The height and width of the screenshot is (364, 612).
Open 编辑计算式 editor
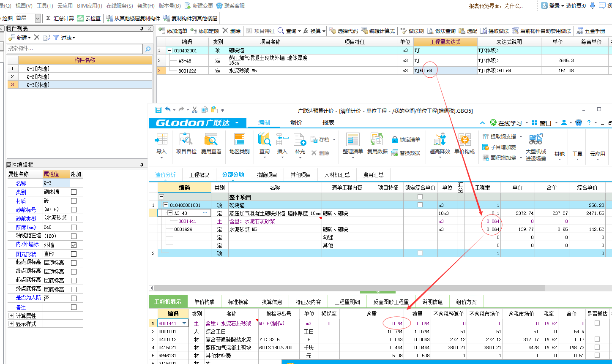[x=378, y=31]
